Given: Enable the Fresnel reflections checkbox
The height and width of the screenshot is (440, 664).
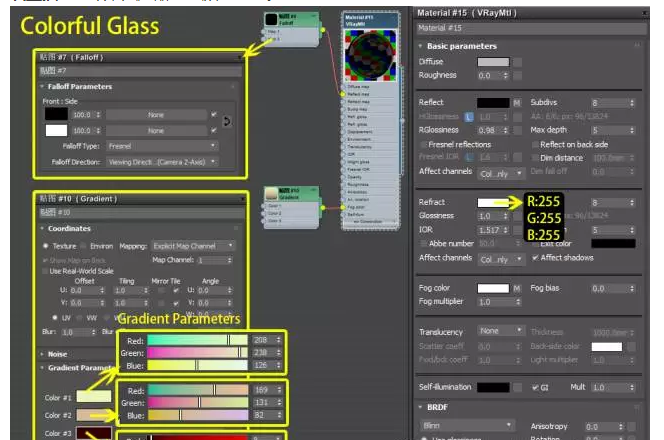Looking at the screenshot, I should tap(423, 144).
